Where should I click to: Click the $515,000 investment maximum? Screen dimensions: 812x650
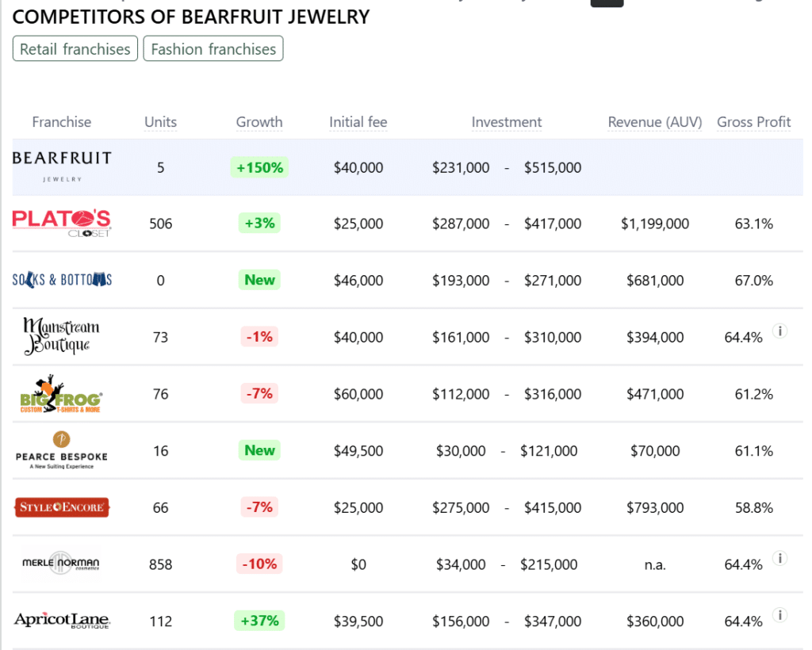tap(553, 168)
